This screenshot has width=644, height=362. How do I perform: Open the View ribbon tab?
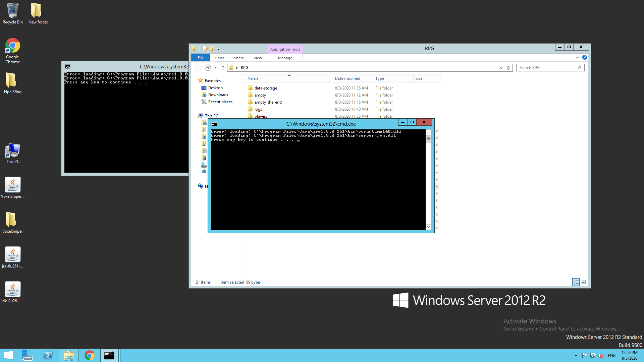click(x=258, y=58)
